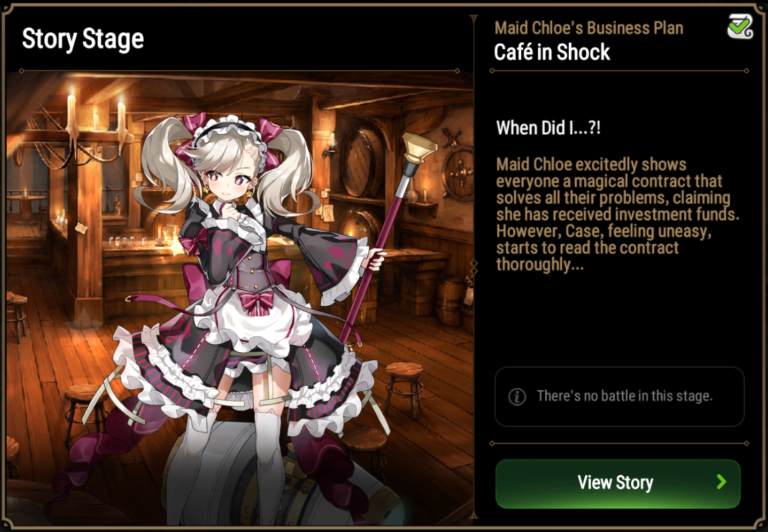Viewport: 768px width, 532px height.
Task: Click the no battle notice box
Action: coord(619,396)
